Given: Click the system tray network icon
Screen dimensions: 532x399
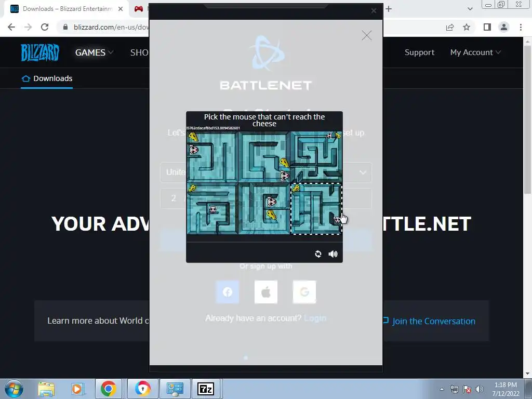Looking at the screenshot, I should point(454,389).
